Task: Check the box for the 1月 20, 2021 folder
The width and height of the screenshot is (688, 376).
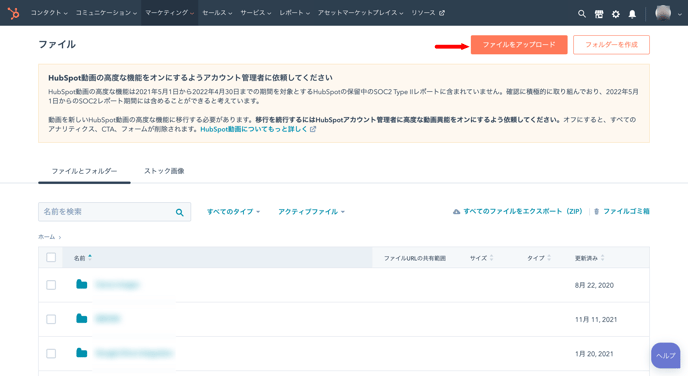Action: click(x=51, y=353)
